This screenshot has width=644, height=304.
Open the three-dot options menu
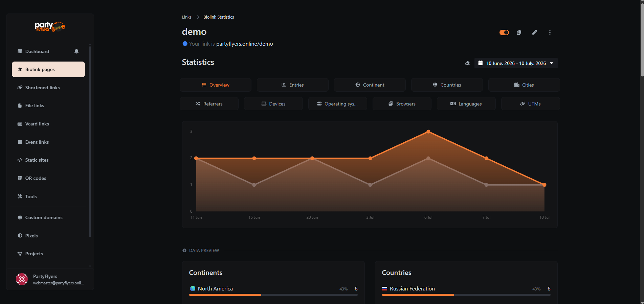[550, 32]
